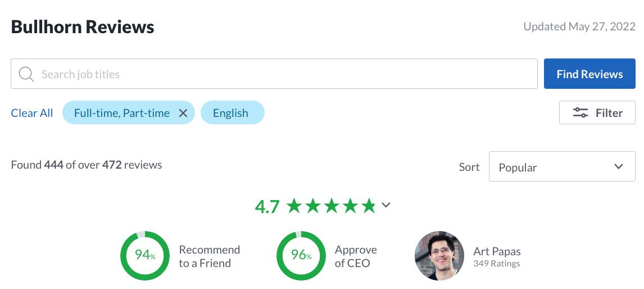The height and width of the screenshot is (289, 644).
Task: Open the Filter button
Action: (597, 112)
